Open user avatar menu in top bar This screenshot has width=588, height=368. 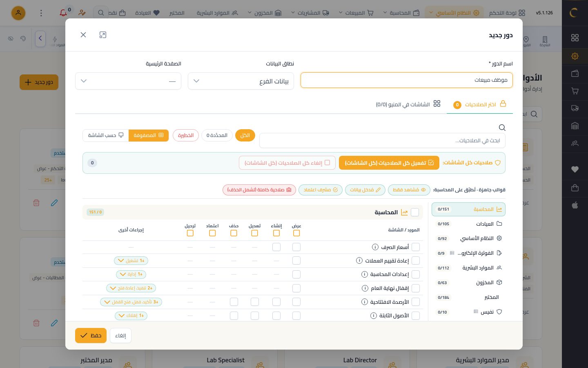[18, 13]
